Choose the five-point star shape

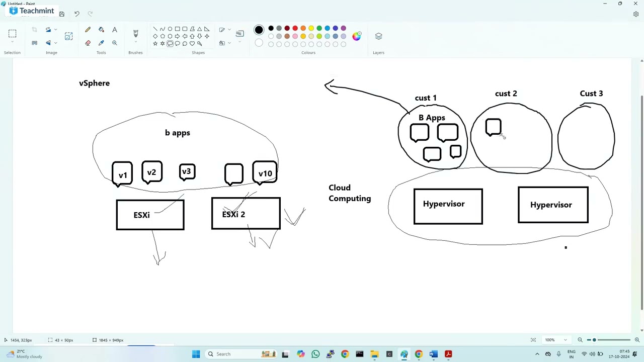click(155, 43)
